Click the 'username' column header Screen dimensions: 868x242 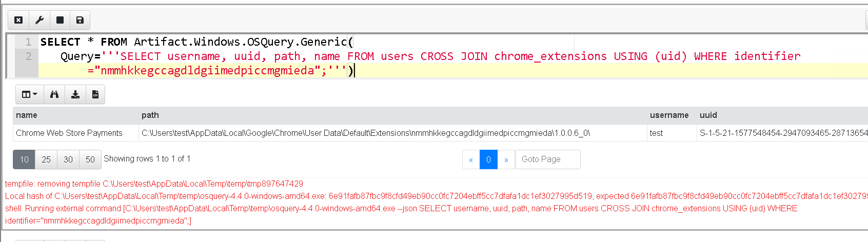pyautogui.click(x=669, y=115)
